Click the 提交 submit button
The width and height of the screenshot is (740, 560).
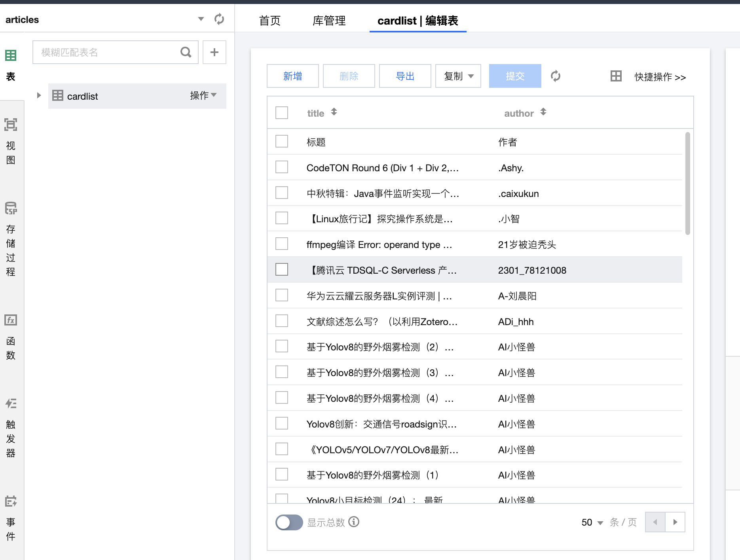pos(515,76)
